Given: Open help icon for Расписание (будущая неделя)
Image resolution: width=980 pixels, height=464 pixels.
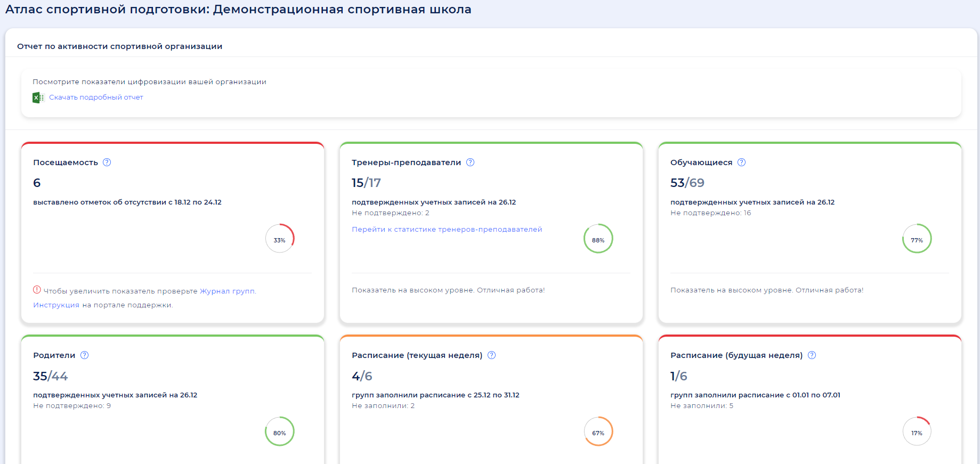Looking at the screenshot, I should tap(812, 355).
